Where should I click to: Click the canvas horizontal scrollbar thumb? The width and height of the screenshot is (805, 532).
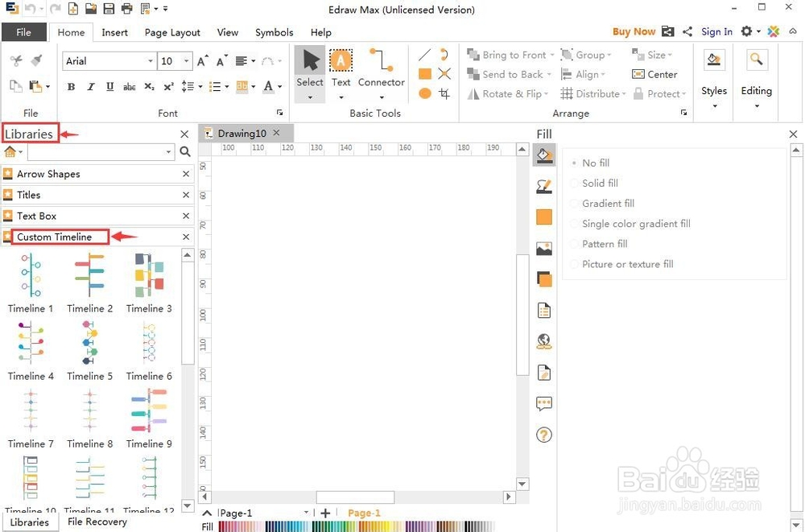355,497
